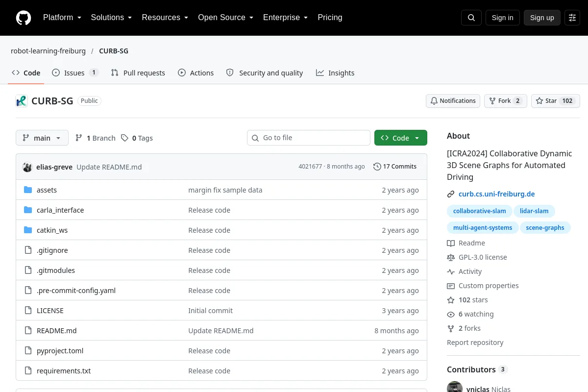The image size is (588, 392).
Task: Select the scene-graphs topic tag
Action: [545, 228]
